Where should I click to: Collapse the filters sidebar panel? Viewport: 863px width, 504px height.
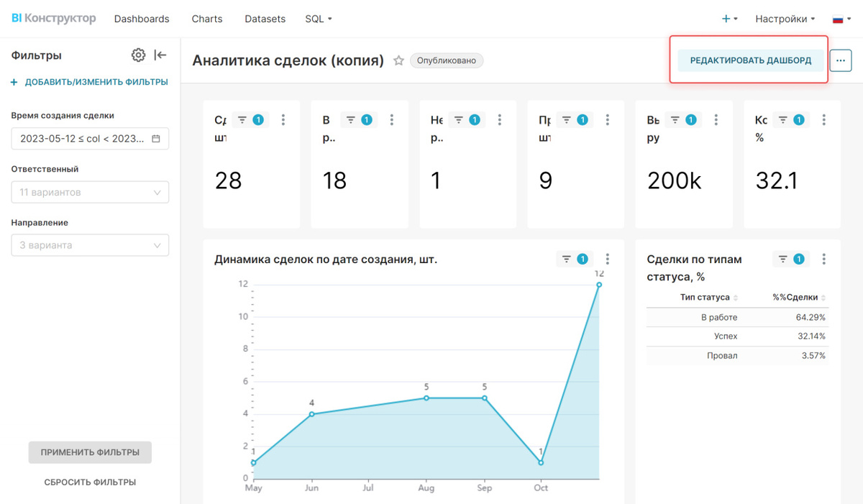tap(160, 55)
